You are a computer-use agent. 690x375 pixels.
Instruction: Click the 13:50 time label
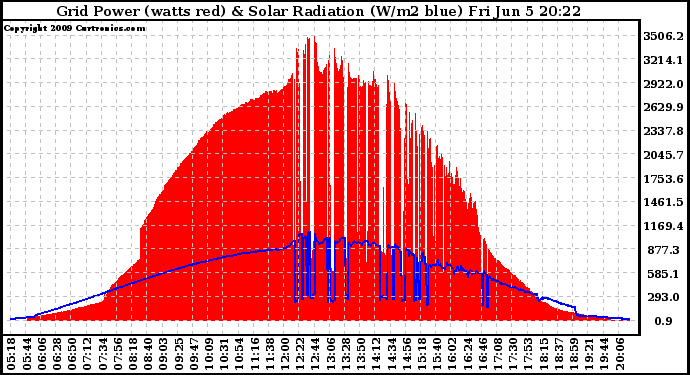click(360, 354)
